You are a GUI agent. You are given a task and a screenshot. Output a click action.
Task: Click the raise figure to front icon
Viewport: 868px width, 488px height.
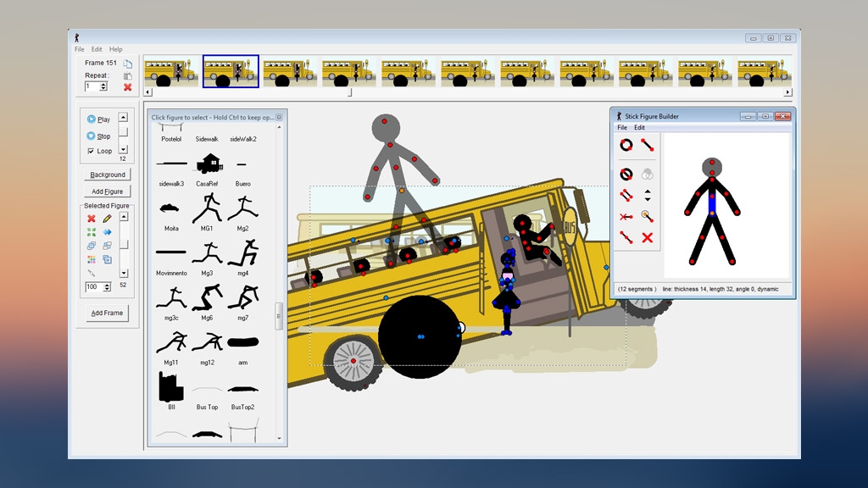coord(92,246)
